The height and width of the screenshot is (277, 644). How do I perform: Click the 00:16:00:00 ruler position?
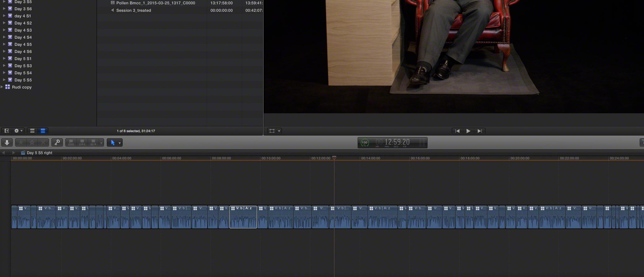pos(420,158)
